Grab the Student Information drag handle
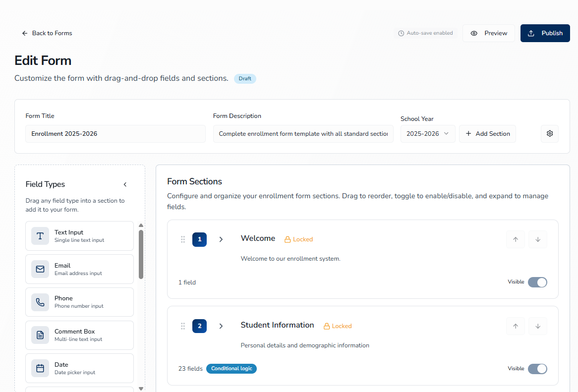This screenshot has height=392, width=578. [x=183, y=326]
